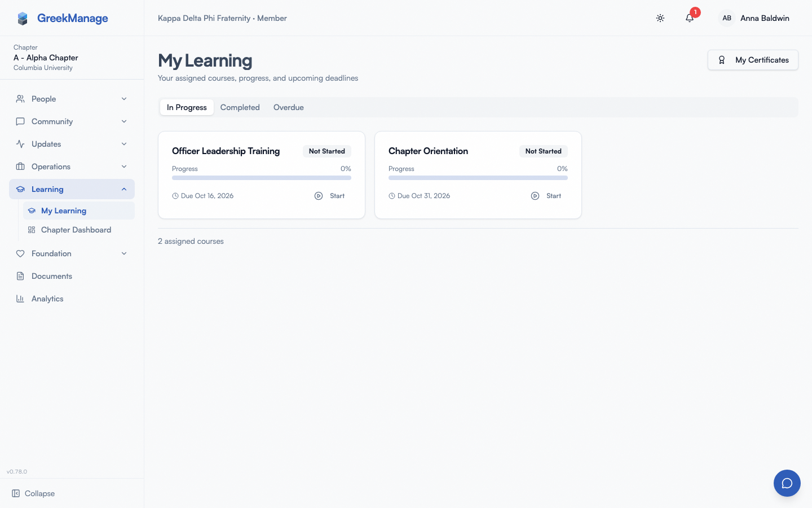Click the Updates activity pulse icon
Image resolution: width=812 pixels, height=508 pixels.
[20, 144]
